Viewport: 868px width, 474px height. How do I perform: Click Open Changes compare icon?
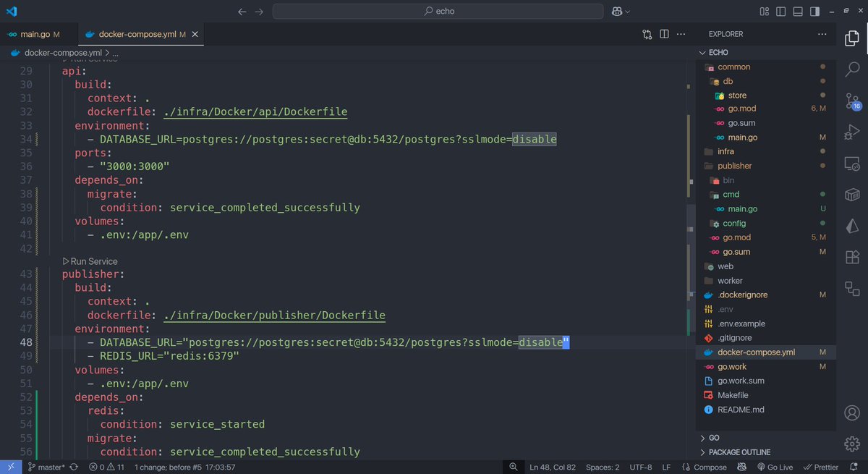647,34
